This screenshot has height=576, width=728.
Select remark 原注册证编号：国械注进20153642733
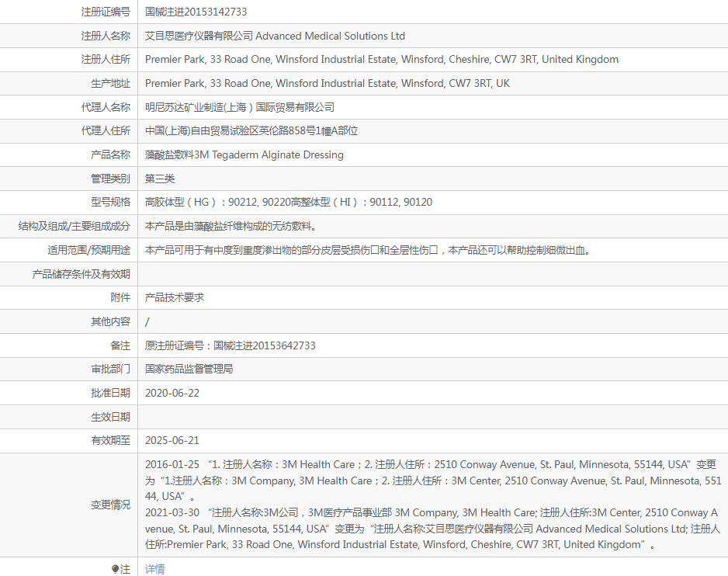click(231, 345)
